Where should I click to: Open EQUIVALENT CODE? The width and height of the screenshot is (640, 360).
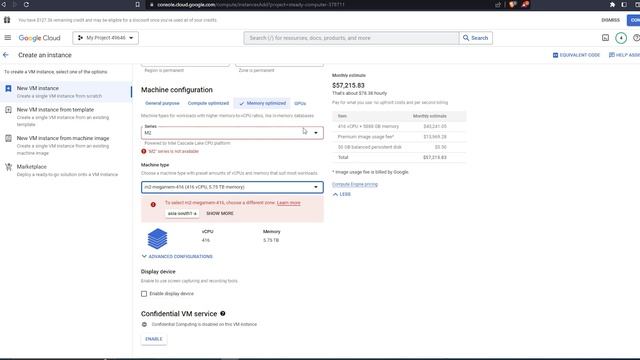[576, 55]
